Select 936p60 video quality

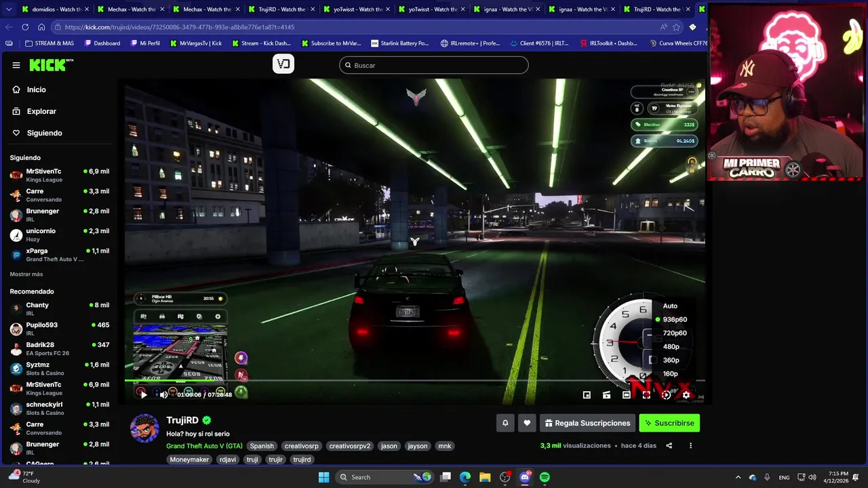[x=675, y=319]
